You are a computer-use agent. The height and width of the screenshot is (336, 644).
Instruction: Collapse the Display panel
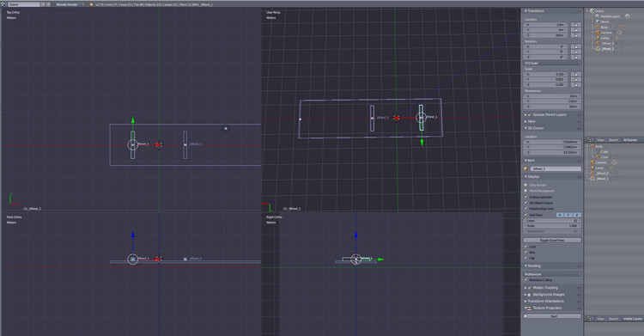(526, 176)
